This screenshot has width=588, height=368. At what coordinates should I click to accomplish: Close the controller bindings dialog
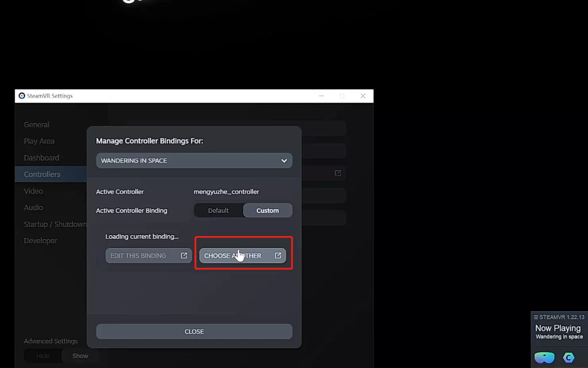pyautogui.click(x=194, y=331)
